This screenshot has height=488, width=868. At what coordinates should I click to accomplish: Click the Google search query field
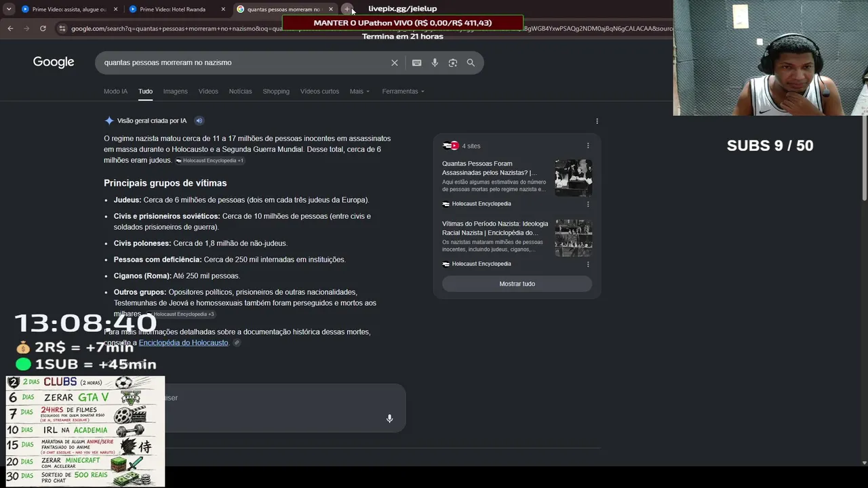[244, 62]
